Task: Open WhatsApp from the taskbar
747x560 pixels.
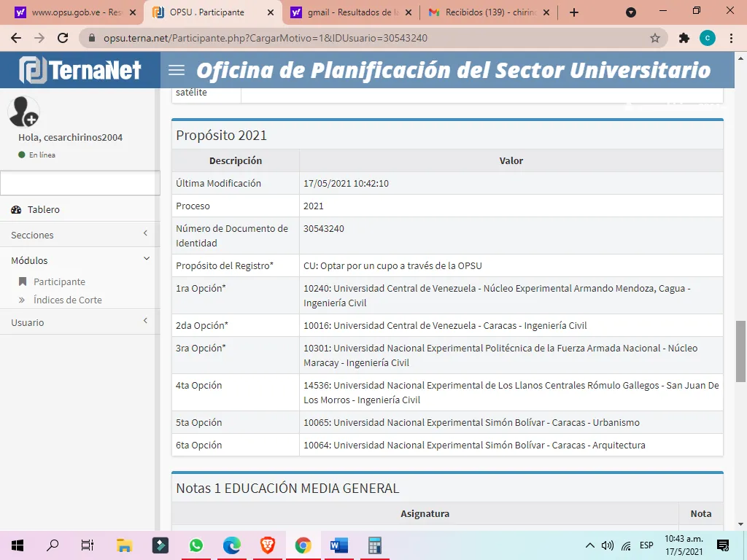Action: tap(196, 545)
